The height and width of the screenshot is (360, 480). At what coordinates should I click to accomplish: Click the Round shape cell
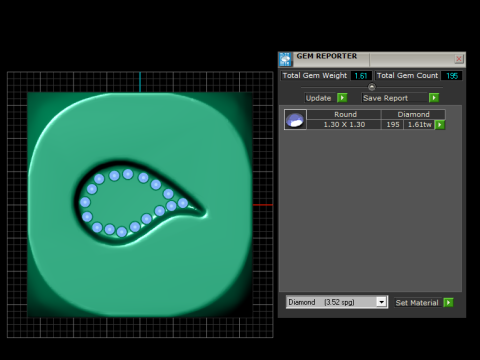[x=344, y=114]
